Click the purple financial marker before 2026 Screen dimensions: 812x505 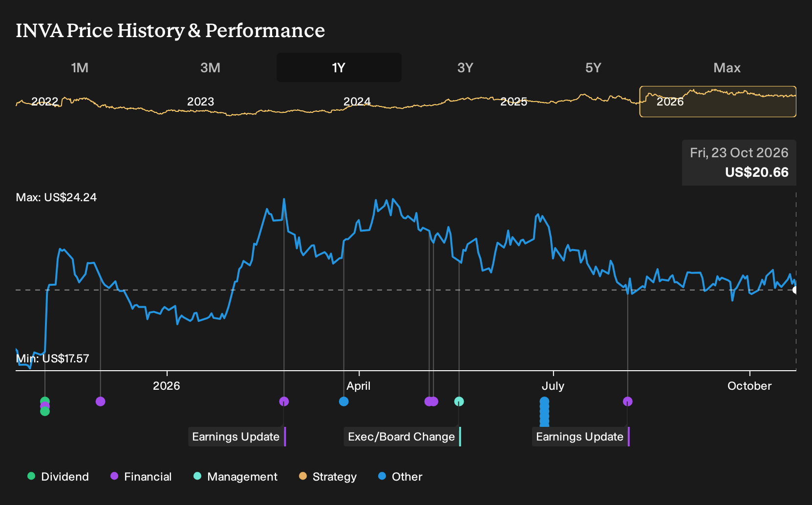coord(101,401)
